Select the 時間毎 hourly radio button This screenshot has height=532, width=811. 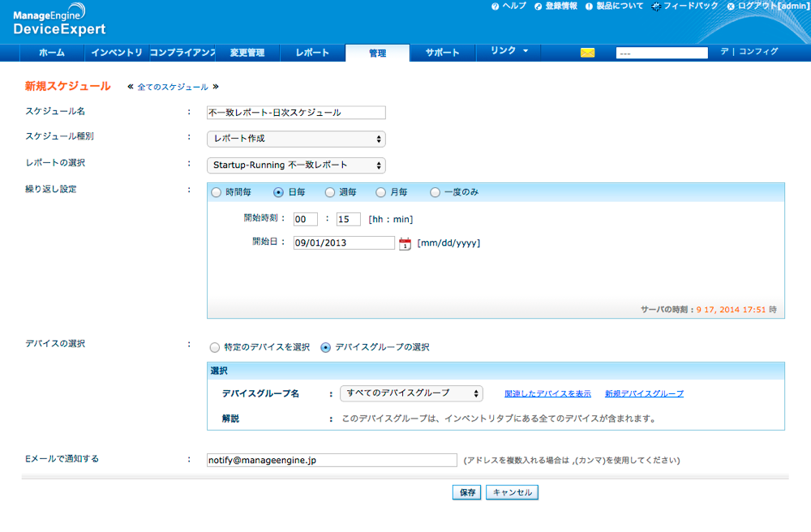pos(216,193)
